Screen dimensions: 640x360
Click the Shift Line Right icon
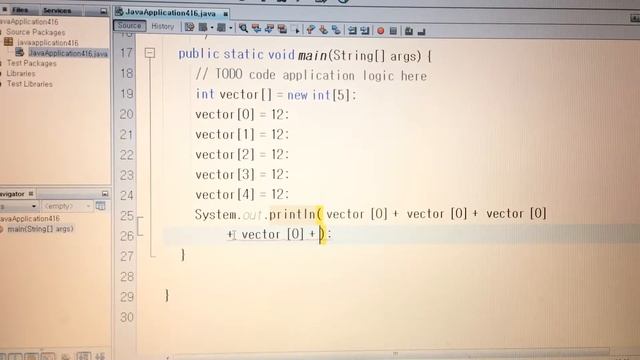365,30
